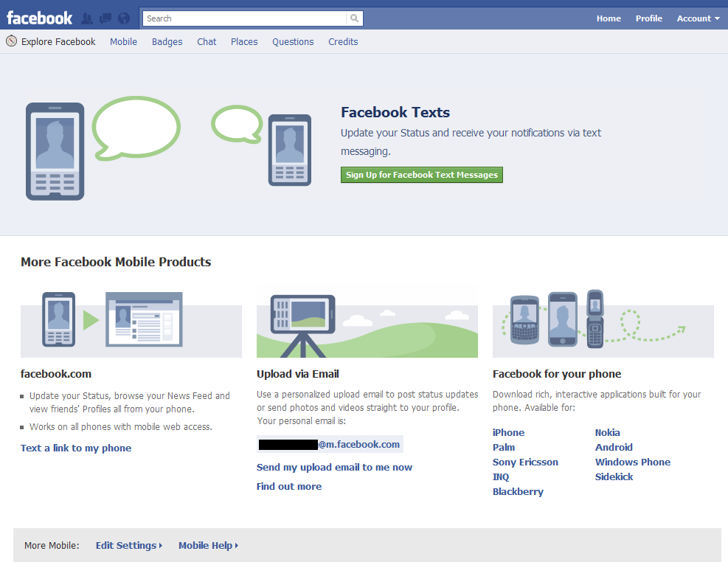Viewport: 728px width, 565px height.
Task: Click the facebook.com phone-to-browser illustration
Action: click(x=131, y=324)
